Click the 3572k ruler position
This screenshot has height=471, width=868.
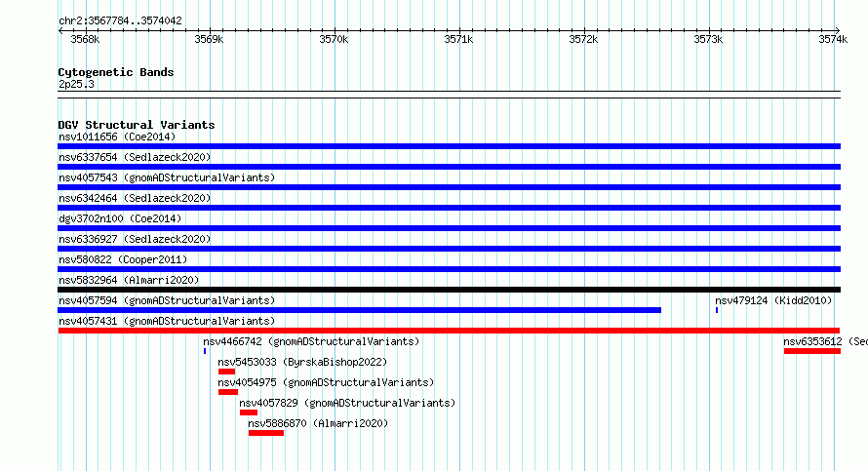(583, 39)
